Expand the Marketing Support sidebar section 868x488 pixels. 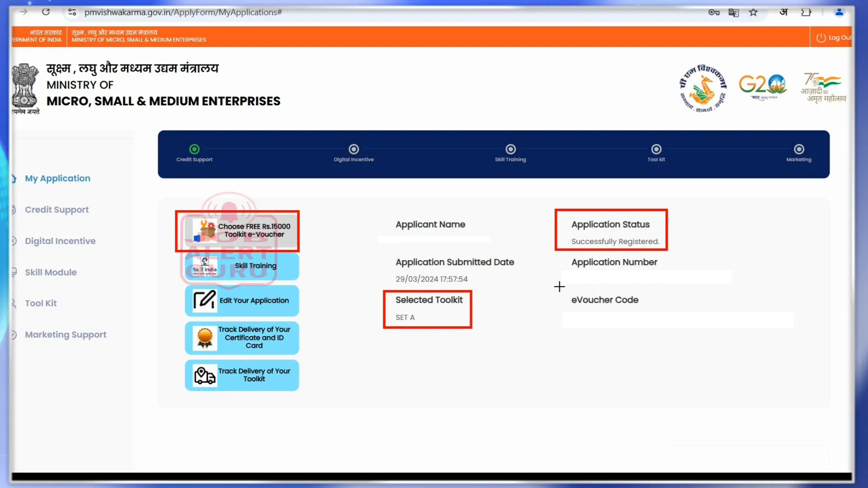coord(65,334)
